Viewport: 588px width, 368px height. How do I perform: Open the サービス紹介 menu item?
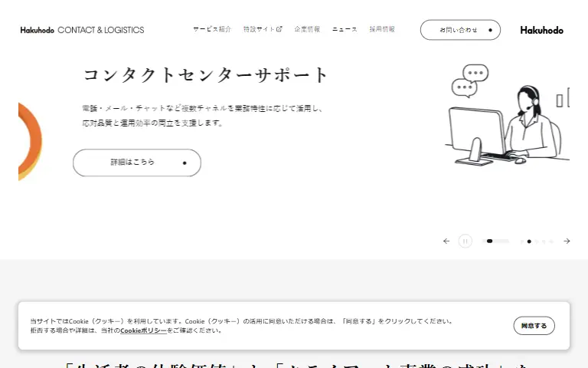click(212, 29)
